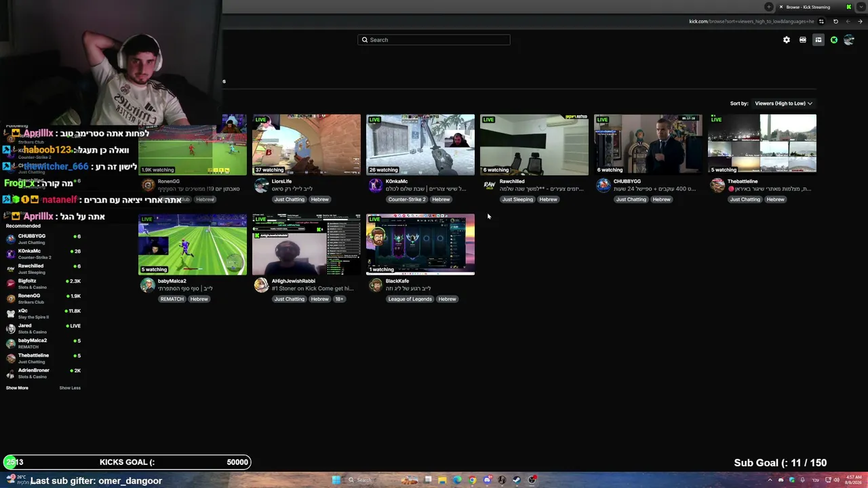
Task: Open LiorsLife stream thumbnail
Action: click(x=307, y=144)
